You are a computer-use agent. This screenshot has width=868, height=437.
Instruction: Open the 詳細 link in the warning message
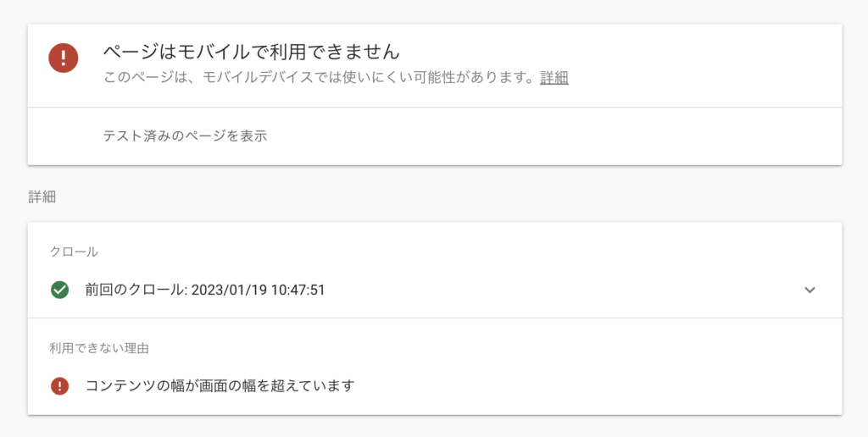click(554, 78)
